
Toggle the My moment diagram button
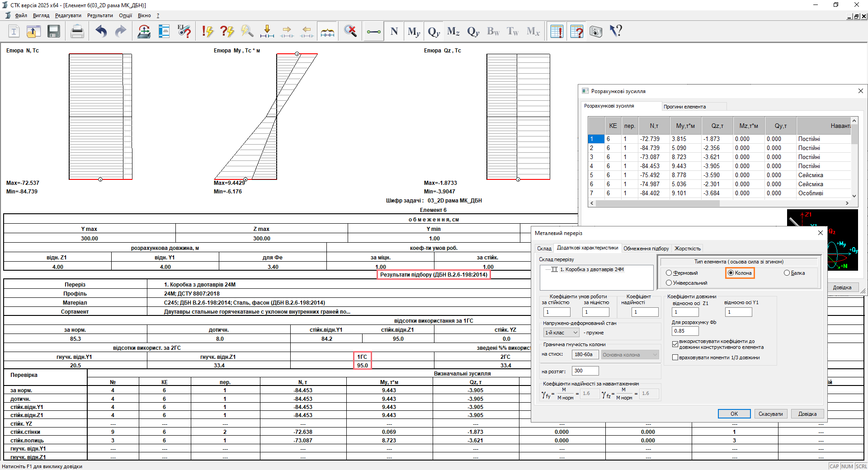tap(414, 31)
